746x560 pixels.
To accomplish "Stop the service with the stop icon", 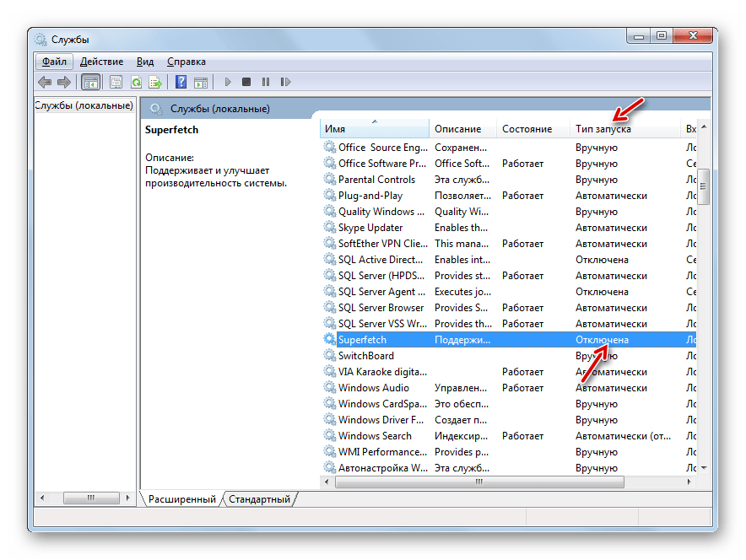I will tap(246, 82).
